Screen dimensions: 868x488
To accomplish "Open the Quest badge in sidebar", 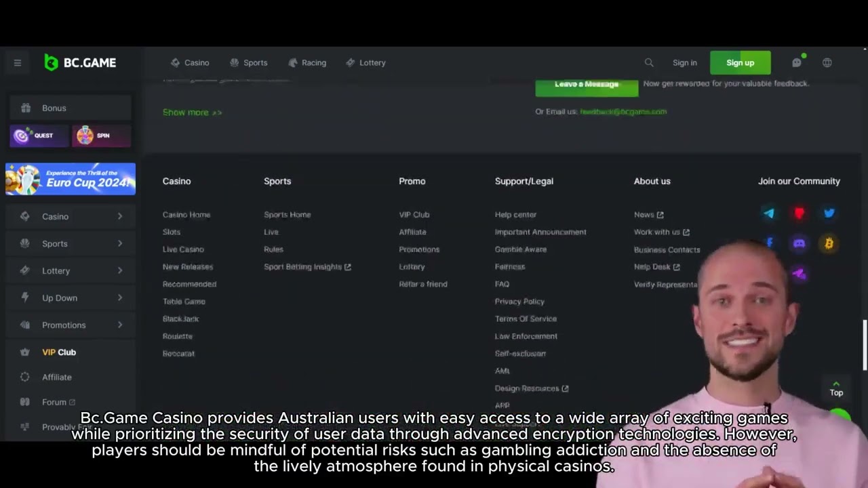I will [38, 136].
